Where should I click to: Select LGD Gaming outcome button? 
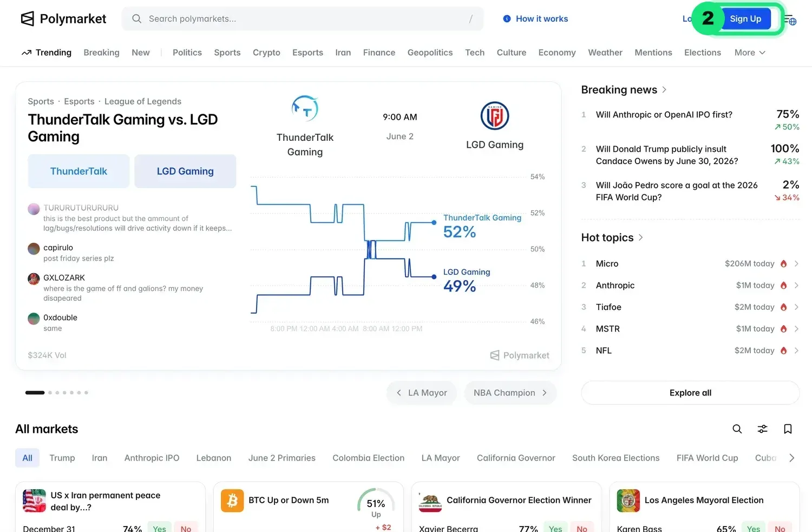[x=185, y=171]
